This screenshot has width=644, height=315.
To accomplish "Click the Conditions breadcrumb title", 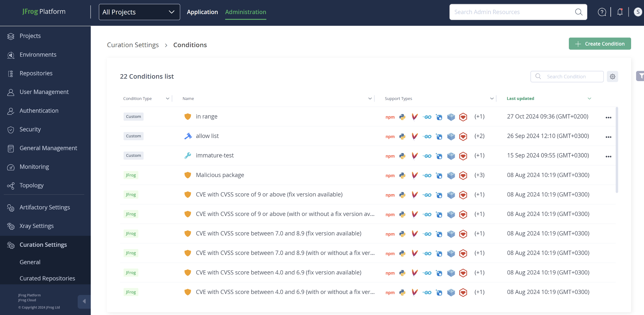I will (190, 45).
